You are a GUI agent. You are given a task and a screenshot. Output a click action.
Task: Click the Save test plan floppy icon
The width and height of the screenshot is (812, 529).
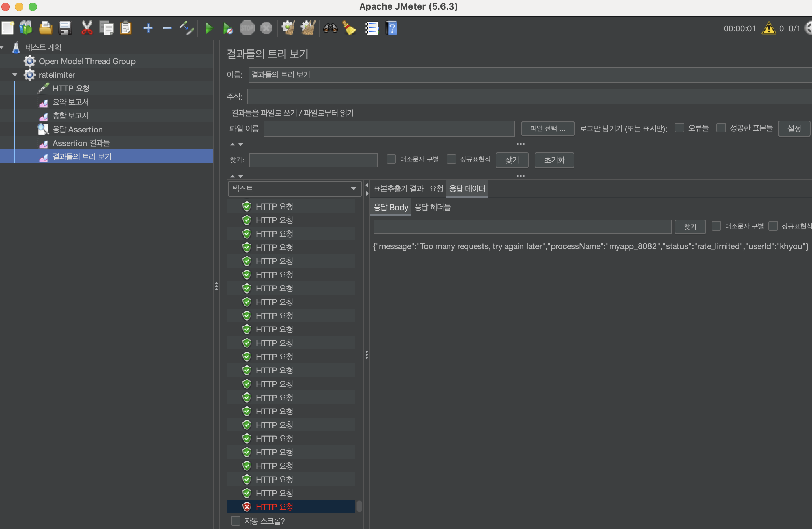coord(65,28)
